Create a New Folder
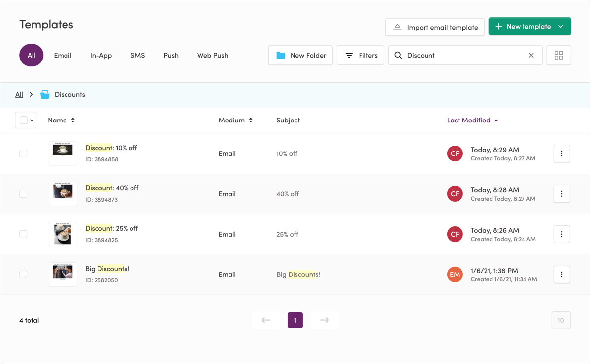Image resolution: width=590 pixels, height=364 pixels. [300, 55]
